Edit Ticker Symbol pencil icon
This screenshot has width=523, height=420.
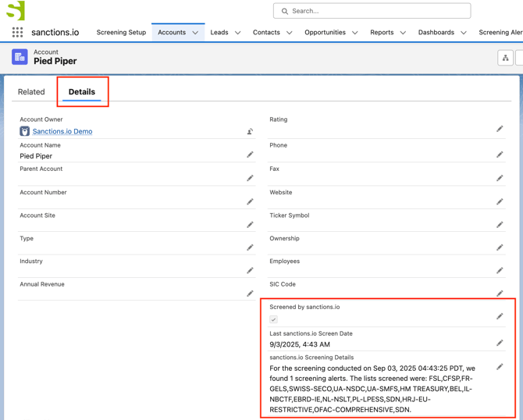500,225
